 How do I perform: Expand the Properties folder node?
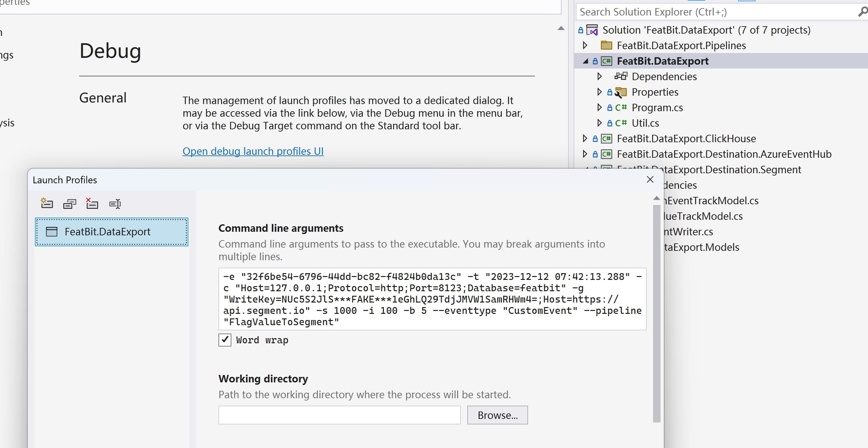click(x=599, y=92)
